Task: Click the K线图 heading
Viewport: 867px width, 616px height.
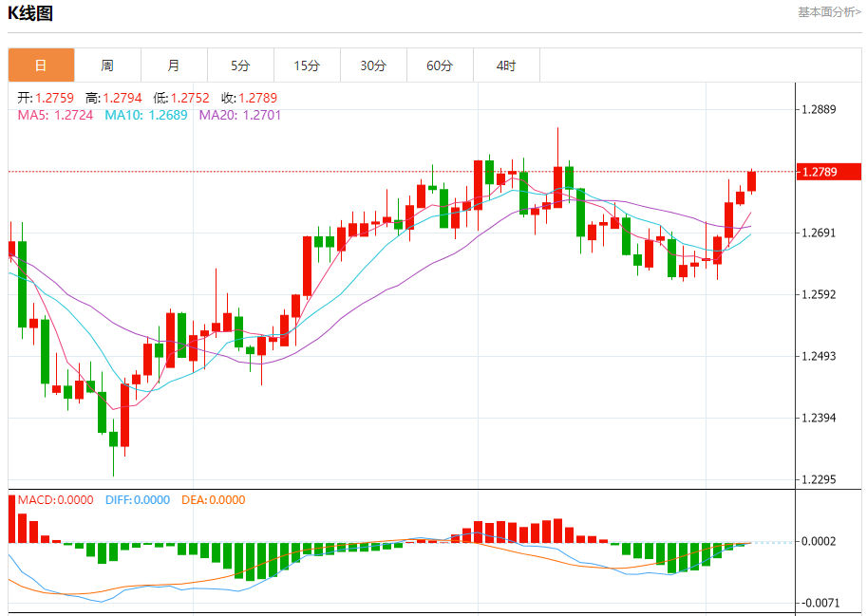Action: click(x=30, y=12)
